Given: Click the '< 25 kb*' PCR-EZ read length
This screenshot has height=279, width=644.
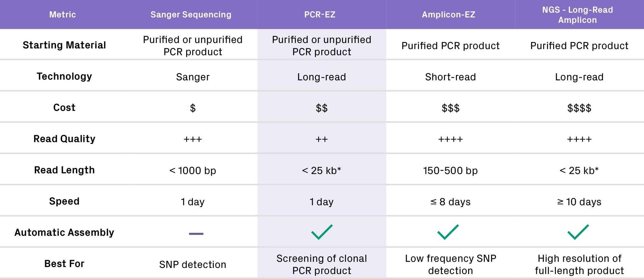Looking at the screenshot, I should [322, 170].
